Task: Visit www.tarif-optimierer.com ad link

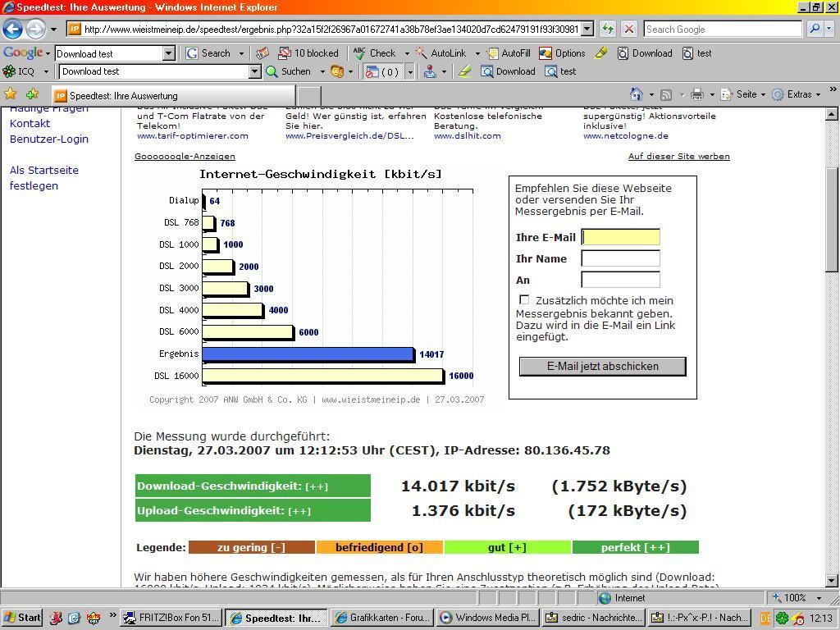Action: point(192,136)
